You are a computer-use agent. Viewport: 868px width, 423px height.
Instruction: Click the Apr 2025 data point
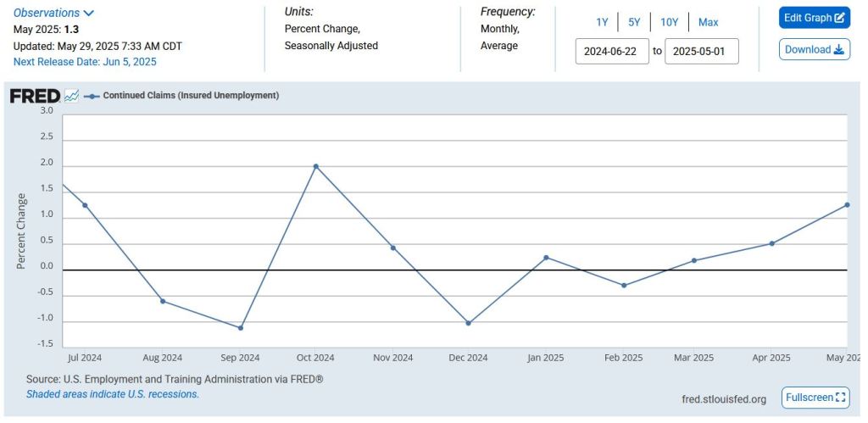click(x=771, y=243)
